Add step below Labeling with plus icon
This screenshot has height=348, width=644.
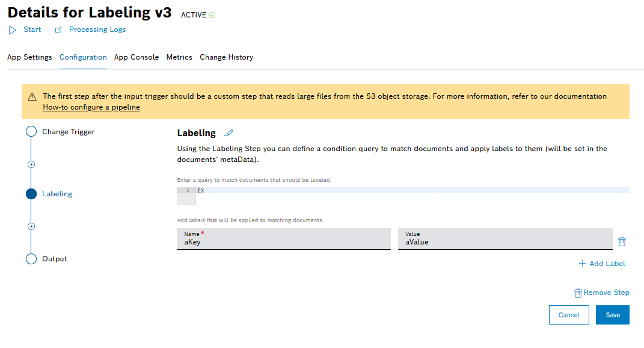pos(31,226)
